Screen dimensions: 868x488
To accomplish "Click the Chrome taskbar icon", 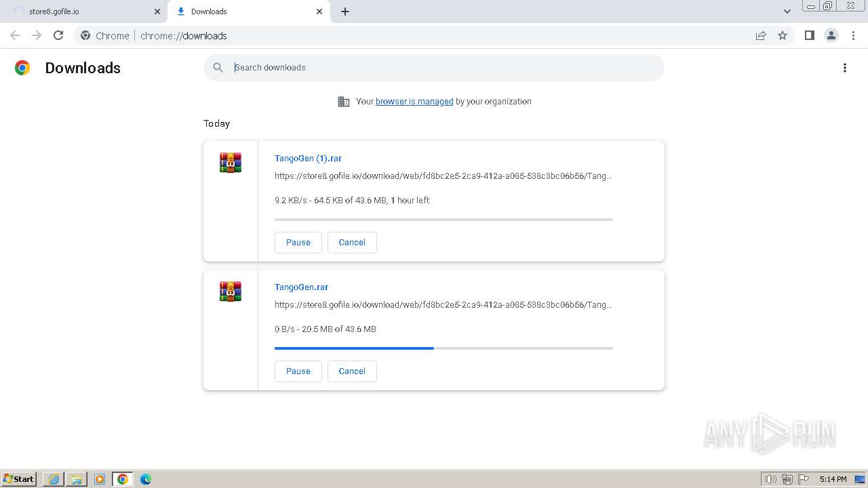I will pos(123,479).
